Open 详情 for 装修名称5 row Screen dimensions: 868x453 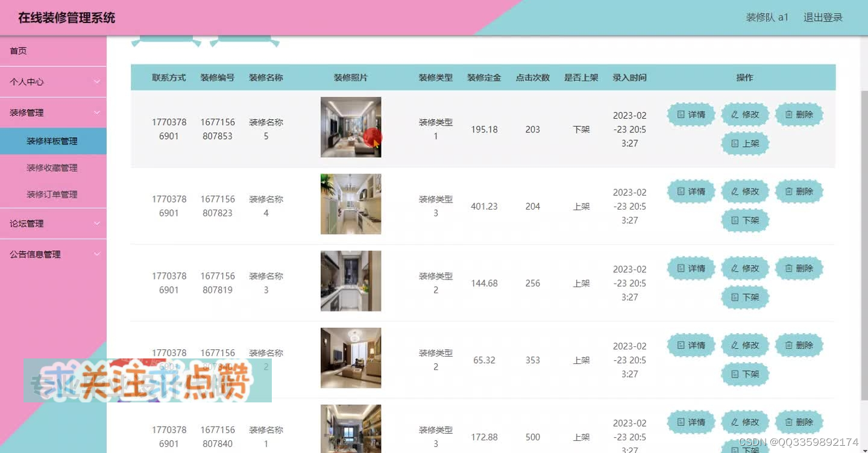[691, 114]
